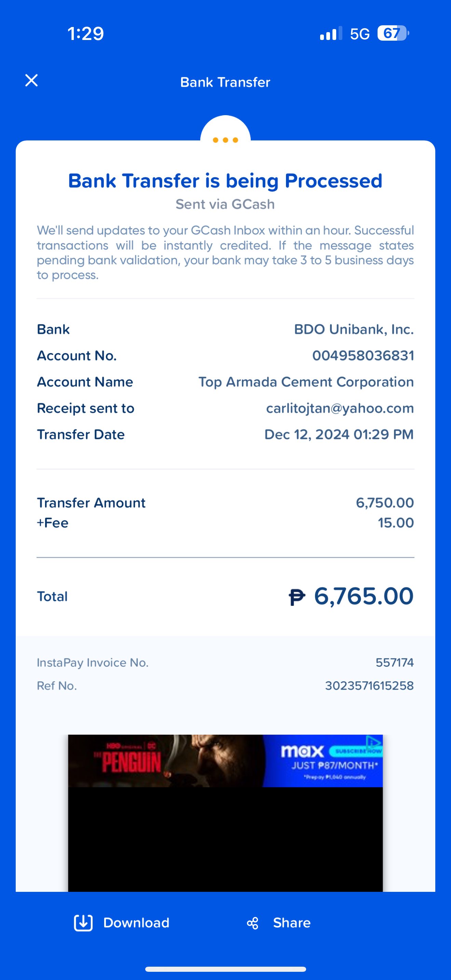The height and width of the screenshot is (980, 451).
Task: Tap the Ref No. value 3023571615258
Action: coord(369,685)
